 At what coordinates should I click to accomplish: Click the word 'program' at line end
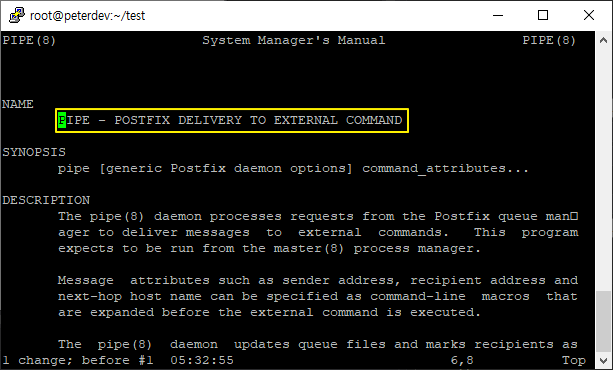point(550,233)
